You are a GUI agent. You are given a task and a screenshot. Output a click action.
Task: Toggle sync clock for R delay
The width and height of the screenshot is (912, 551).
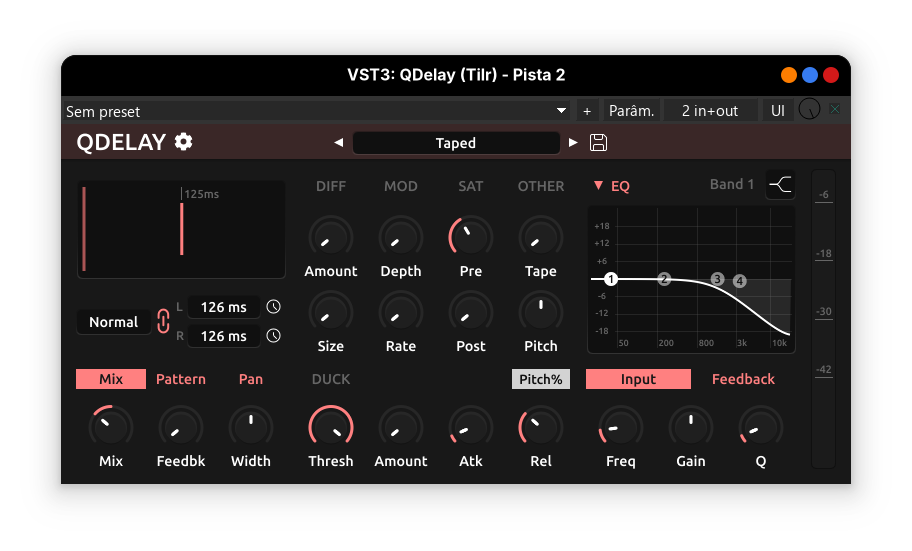[273, 336]
